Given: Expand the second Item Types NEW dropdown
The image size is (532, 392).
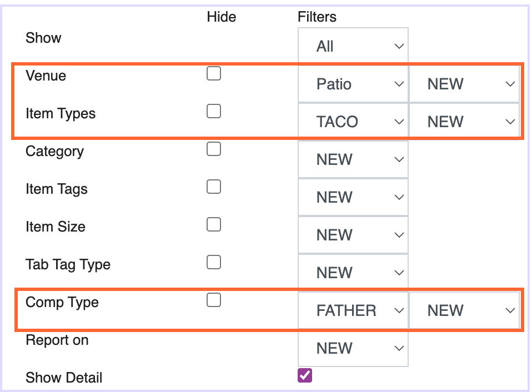Looking at the screenshot, I should tap(464, 122).
